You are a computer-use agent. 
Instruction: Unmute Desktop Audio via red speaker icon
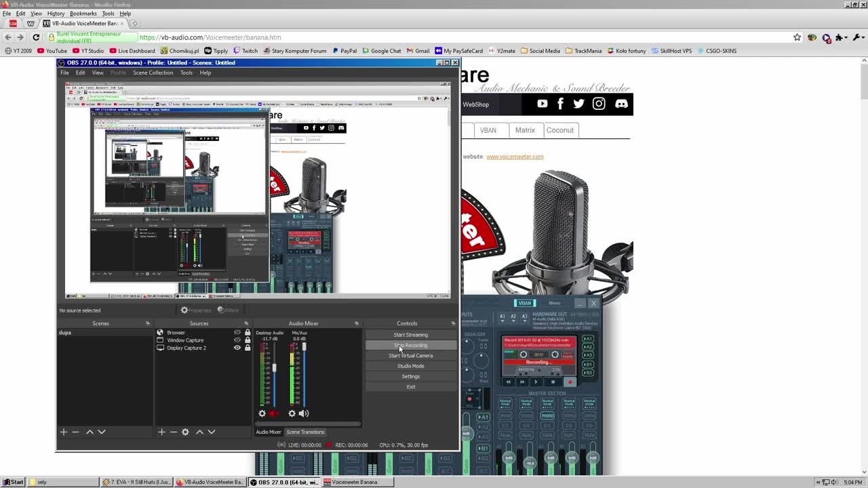click(273, 413)
